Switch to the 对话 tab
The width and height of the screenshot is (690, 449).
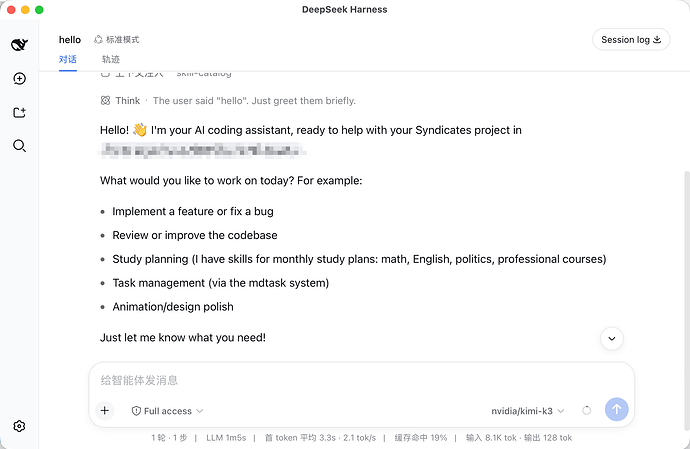coord(68,59)
